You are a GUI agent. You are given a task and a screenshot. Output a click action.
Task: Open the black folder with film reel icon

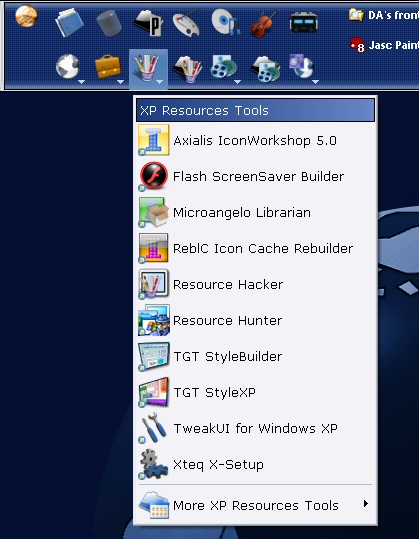pyautogui.click(x=266, y=69)
